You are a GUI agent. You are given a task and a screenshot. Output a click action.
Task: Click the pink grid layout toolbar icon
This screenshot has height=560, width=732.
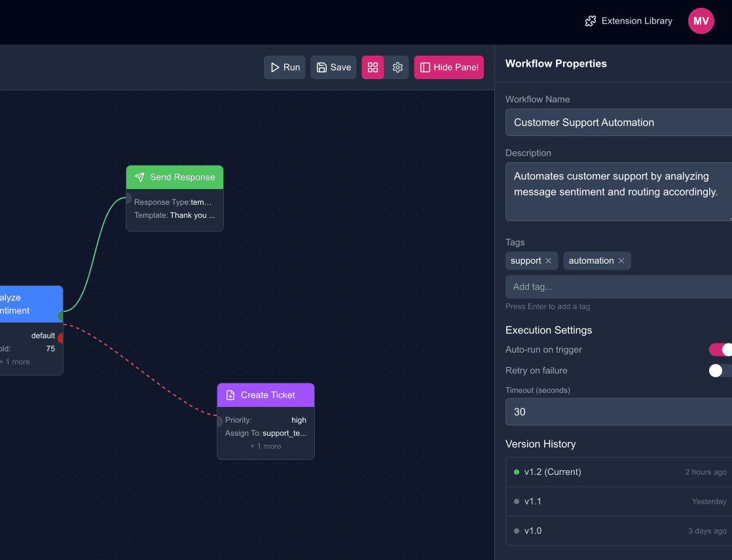click(373, 67)
